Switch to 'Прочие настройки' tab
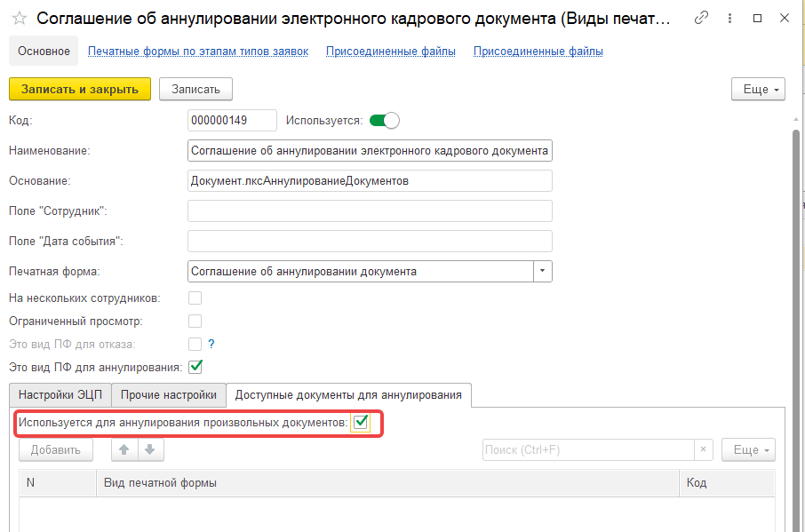This screenshot has width=805, height=532. (169, 395)
